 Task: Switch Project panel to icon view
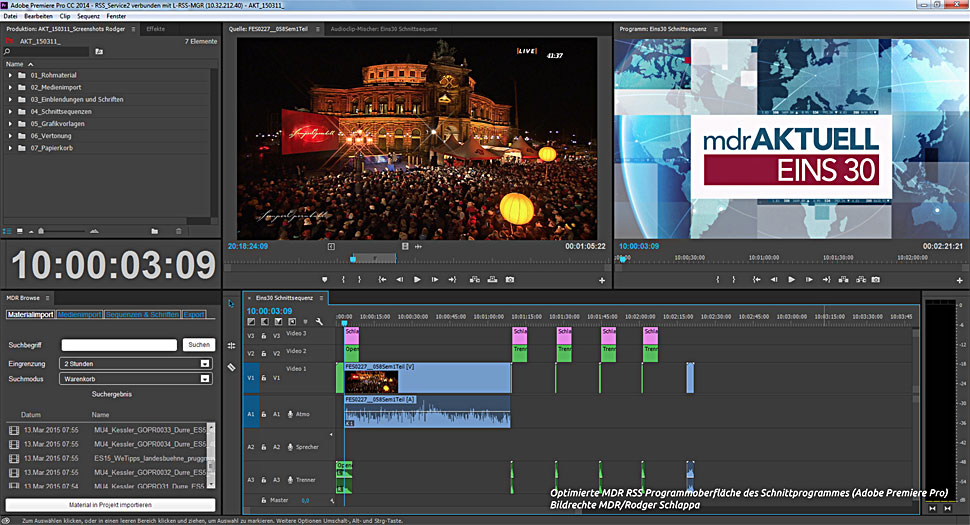20,231
